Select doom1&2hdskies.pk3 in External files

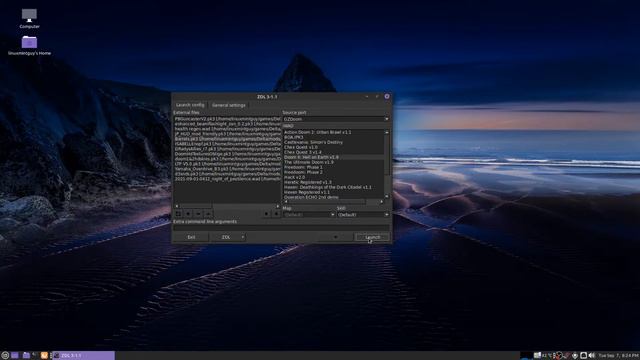click(x=227, y=159)
